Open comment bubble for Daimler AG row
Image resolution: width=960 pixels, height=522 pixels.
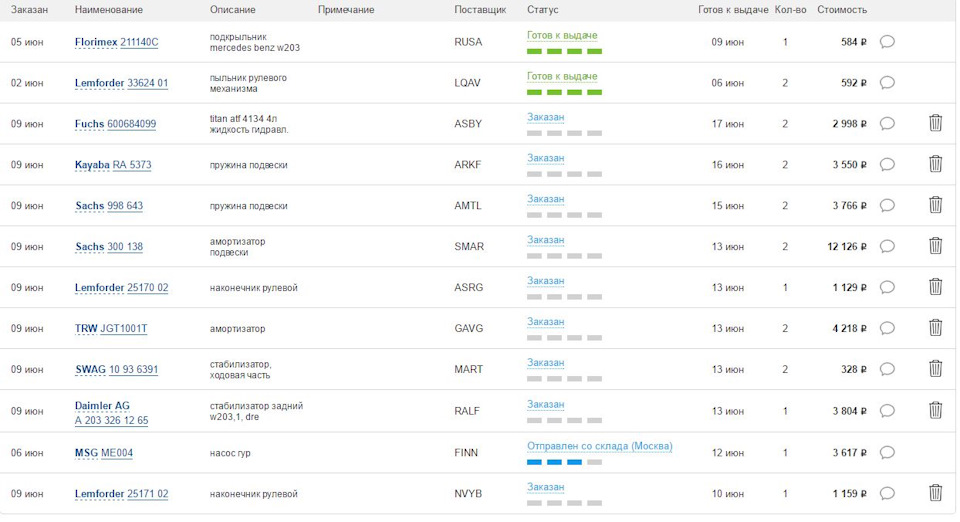[887, 411]
